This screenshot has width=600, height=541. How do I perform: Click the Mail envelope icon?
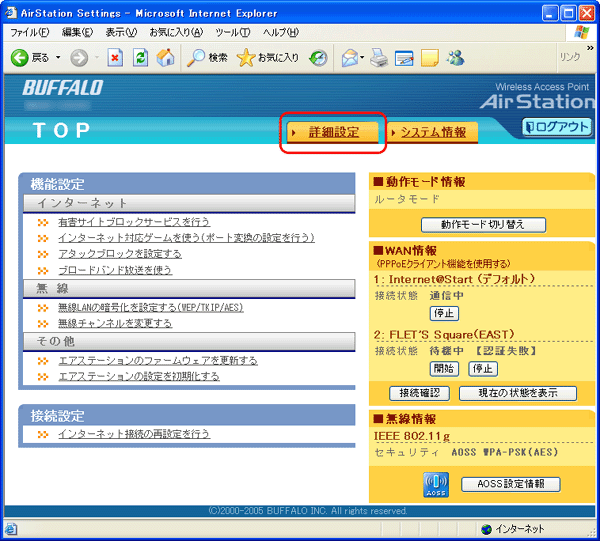350,58
